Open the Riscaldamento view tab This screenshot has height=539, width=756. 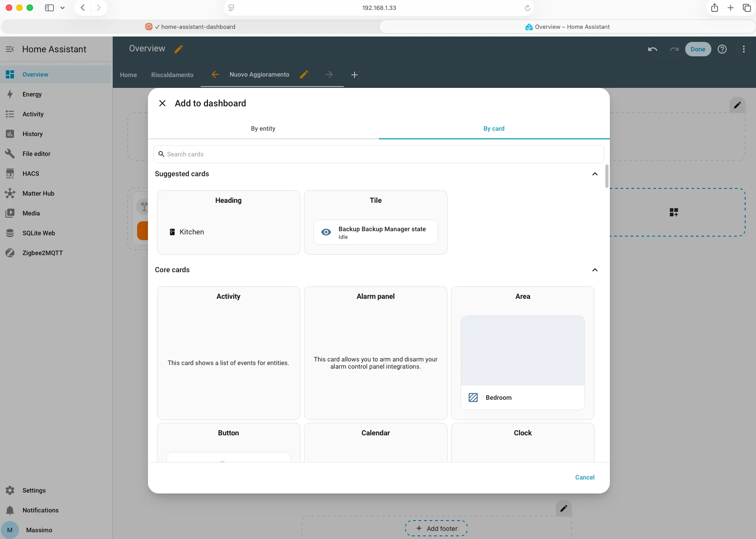click(172, 75)
